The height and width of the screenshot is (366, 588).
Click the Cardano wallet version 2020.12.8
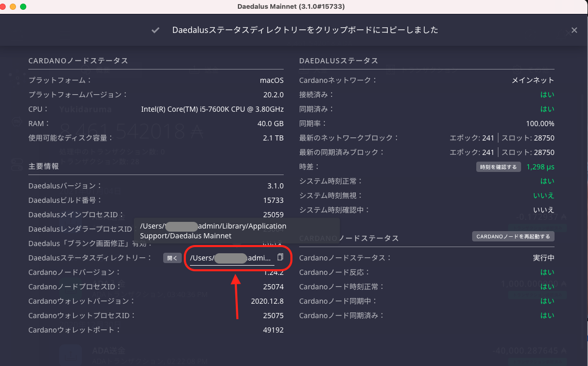tap(267, 301)
